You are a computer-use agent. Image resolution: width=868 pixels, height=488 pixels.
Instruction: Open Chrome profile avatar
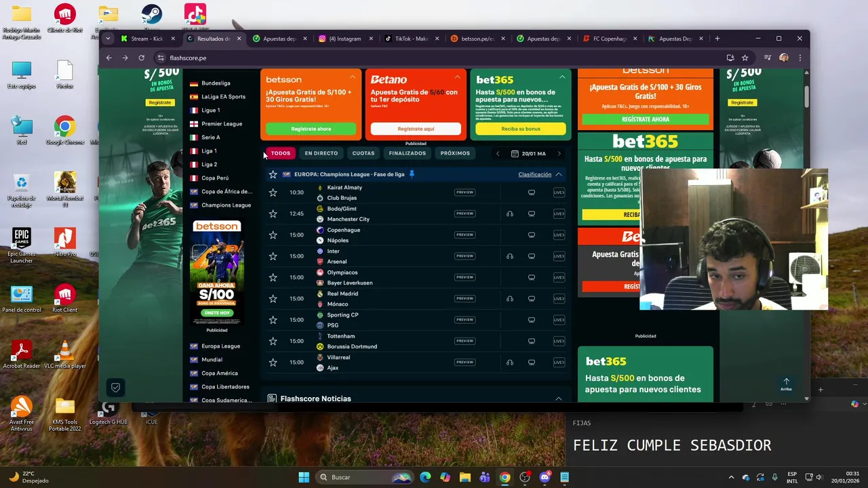coord(784,58)
